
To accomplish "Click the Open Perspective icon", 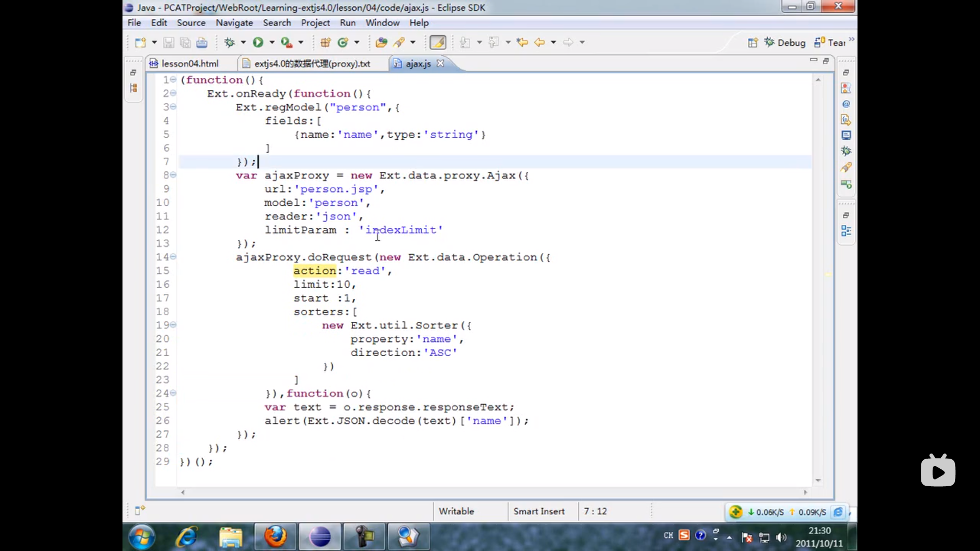I will click(x=752, y=43).
